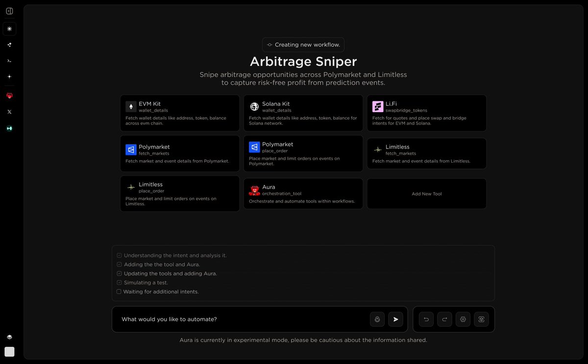This screenshot has height=364, width=588.
Task: Click the globe icon on the Solana Kit card
Action: point(254,107)
